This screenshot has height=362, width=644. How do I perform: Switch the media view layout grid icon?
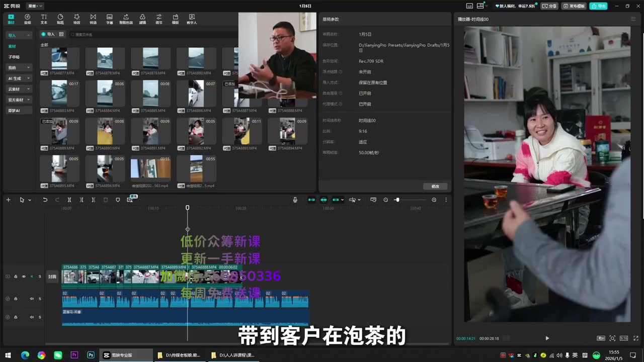point(61,34)
